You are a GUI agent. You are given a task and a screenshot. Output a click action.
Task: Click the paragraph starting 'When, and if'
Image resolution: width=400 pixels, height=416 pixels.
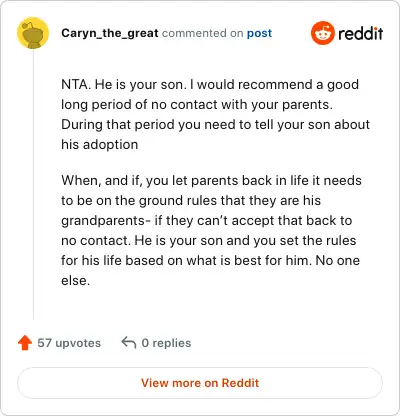[211, 230]
